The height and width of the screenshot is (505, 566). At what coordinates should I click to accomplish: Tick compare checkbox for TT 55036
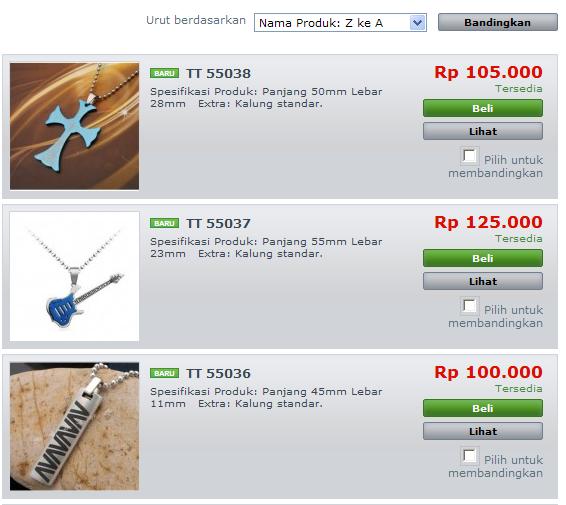tap(469, 456)
